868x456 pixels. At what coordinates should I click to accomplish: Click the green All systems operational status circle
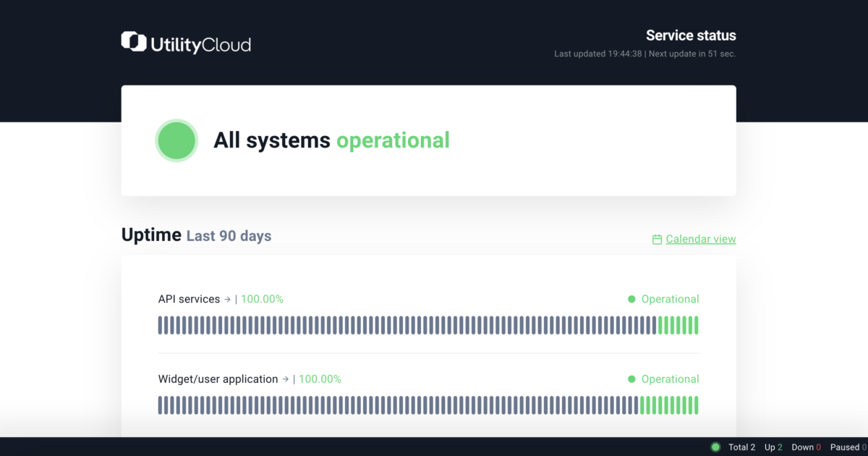[176, 140]
